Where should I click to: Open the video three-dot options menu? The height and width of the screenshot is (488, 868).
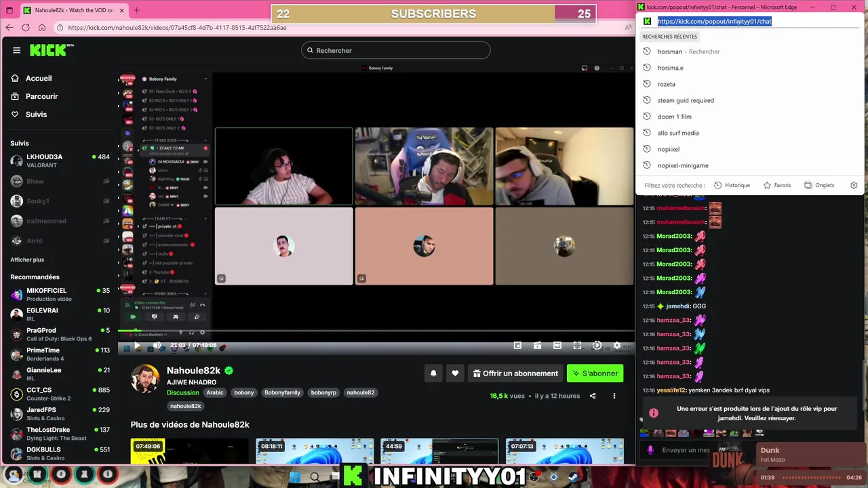pyautogui.click(x=614, y=396)
